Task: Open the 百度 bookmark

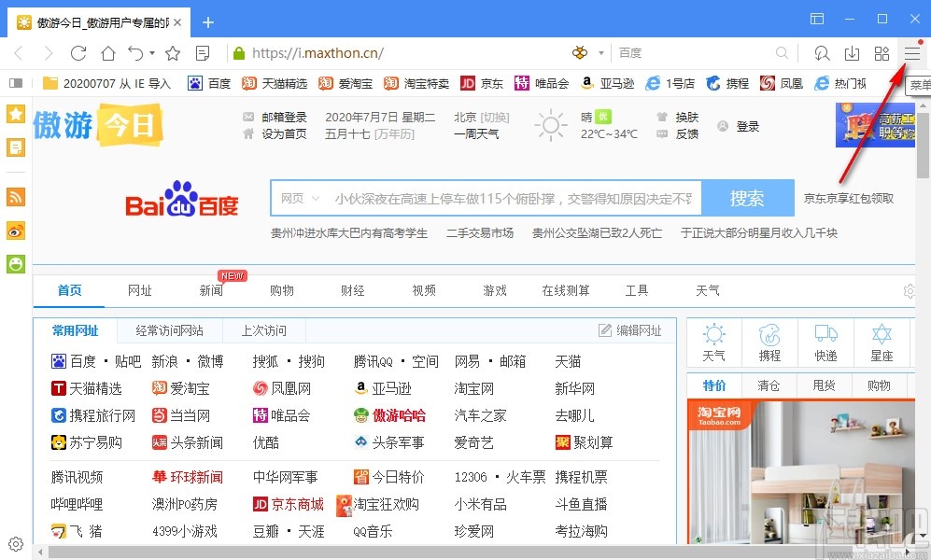Action: pos(209,83)
